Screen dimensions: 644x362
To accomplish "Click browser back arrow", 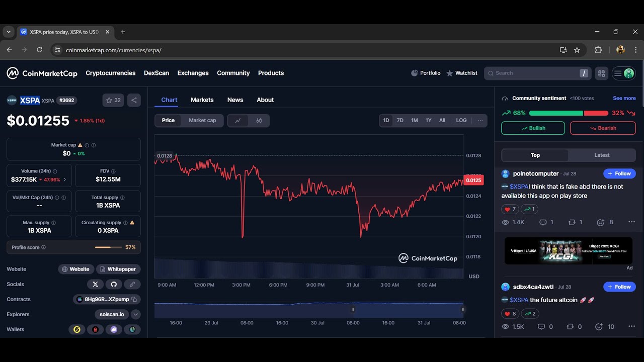I will tap(9, 50).
